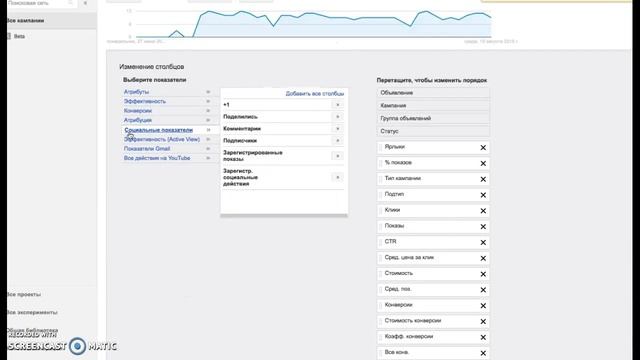Remove the Подтип column with X

(x=483, y=195)
